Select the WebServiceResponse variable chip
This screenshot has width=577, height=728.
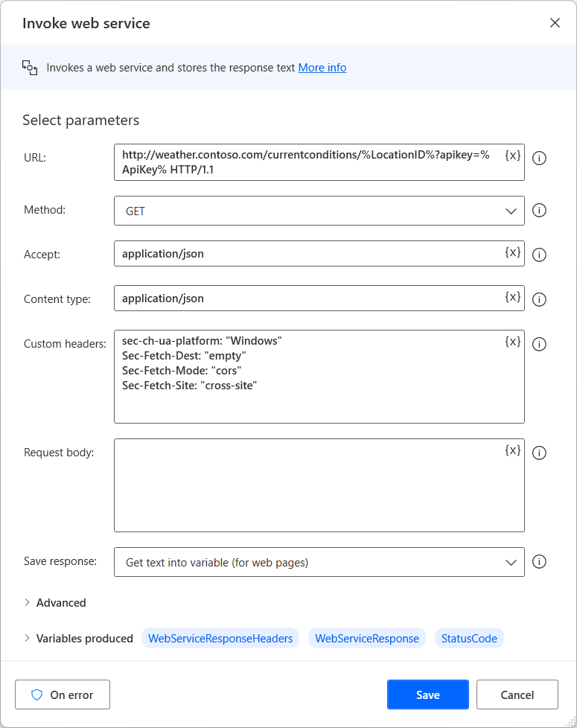click(366, 638)
